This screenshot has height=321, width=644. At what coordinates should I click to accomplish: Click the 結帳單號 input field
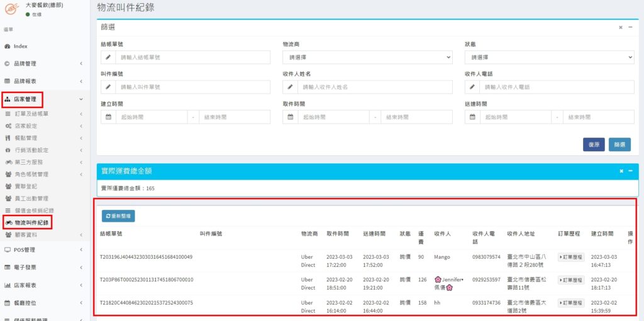click(192, 57)
